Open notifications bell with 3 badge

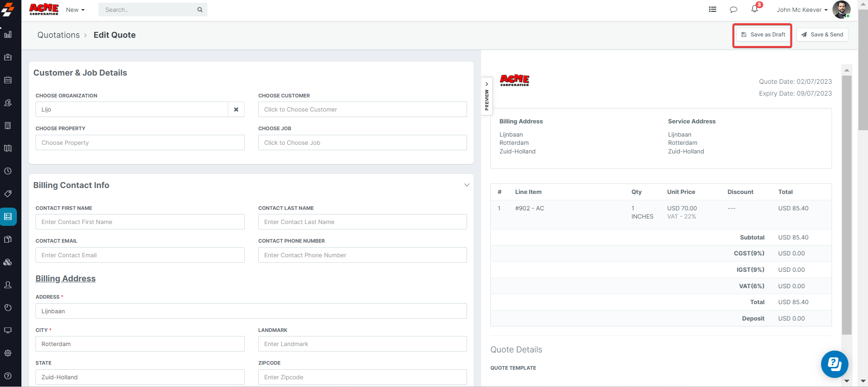coord(755,8)
